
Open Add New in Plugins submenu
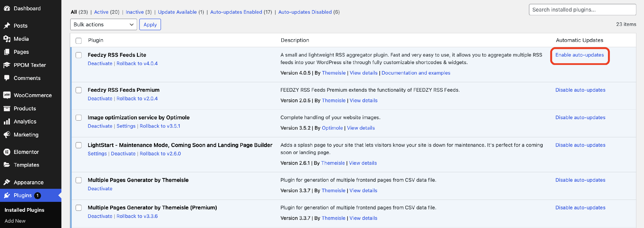coord(15,221)
